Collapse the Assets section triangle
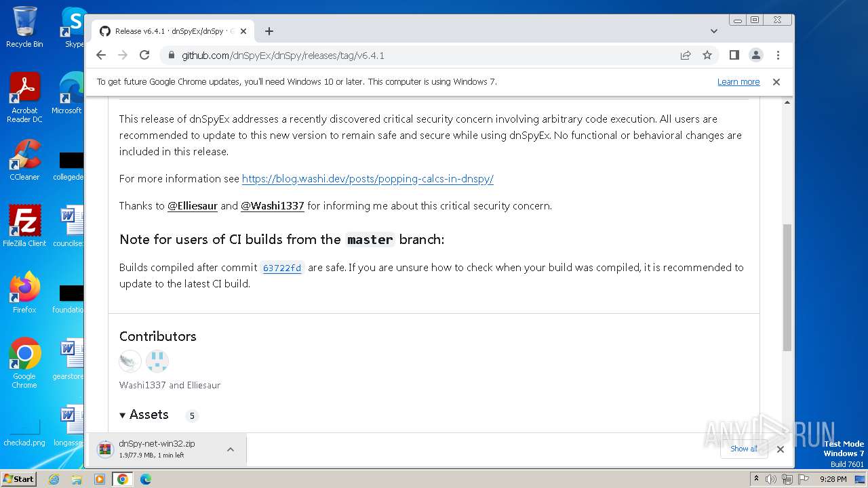The height and width of the screenshot is (488, 868). point(123,415)
